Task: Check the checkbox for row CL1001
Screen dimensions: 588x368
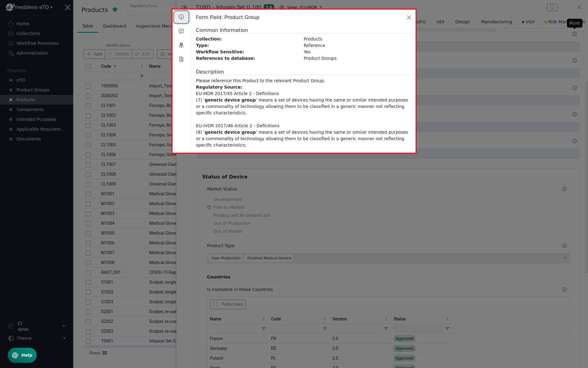Action: click(x=88, y=105)
